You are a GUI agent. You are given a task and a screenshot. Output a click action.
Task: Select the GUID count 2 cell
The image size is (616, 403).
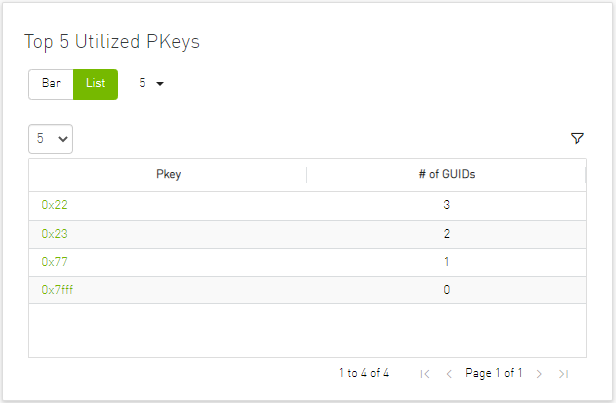[x=446, y=233]
